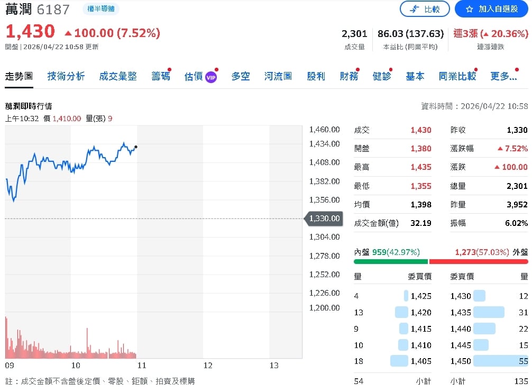This screenshot has height=392, width=532.
Task: Expand the 更多... menu
Action: pos(503,76)
